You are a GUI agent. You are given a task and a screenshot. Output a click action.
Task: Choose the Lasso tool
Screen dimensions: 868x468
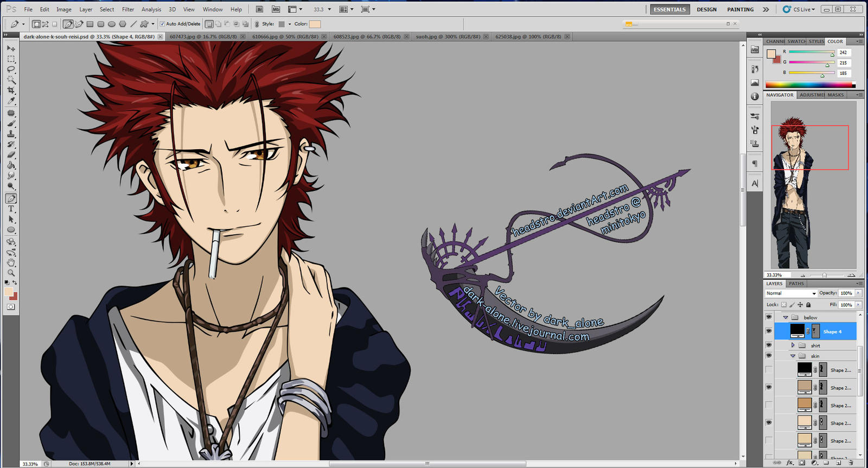point(11,69)
